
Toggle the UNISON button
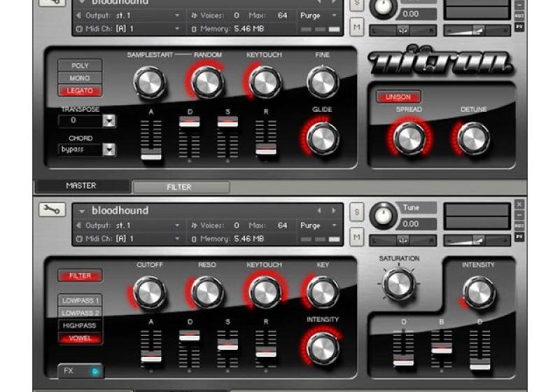398,97
